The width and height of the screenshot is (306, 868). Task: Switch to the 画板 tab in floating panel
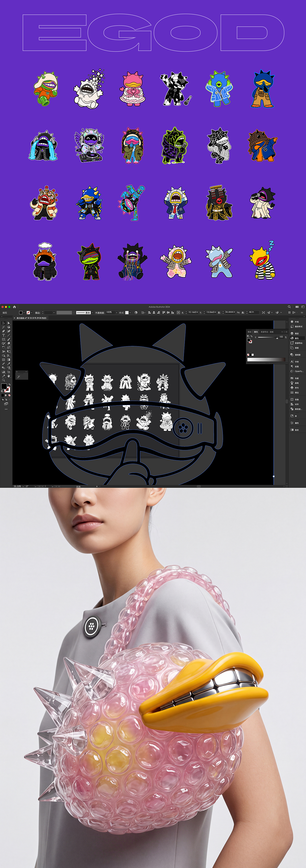coord(272,332)
